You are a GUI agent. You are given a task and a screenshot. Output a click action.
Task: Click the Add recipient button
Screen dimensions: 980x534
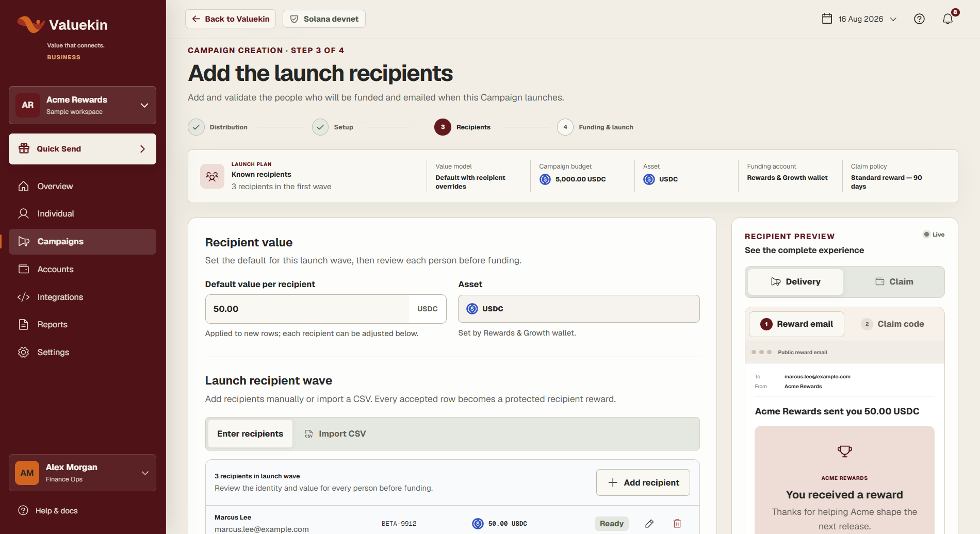click(643, 482)
